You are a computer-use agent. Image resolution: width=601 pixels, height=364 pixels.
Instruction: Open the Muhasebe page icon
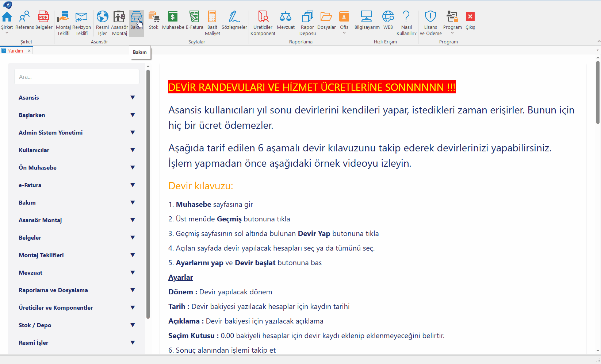(x=173, y=17)
